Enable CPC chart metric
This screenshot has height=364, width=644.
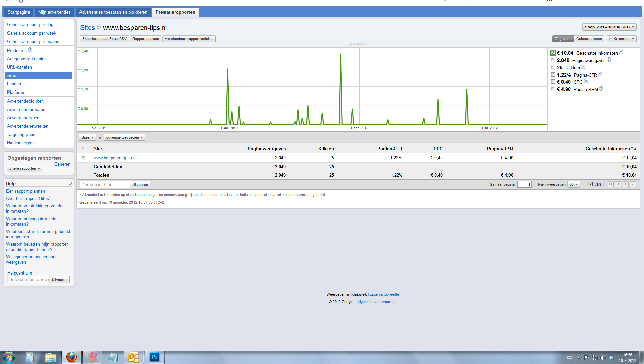(x=553, y=82)
